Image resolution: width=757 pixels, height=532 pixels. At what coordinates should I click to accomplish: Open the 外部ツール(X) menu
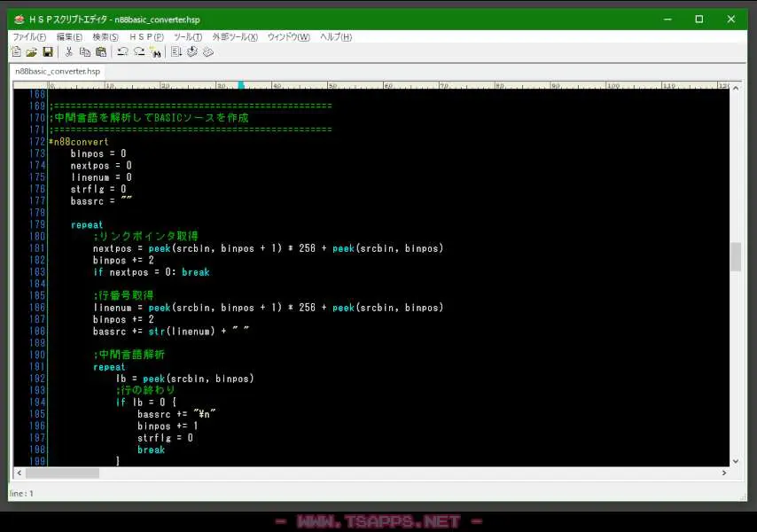pos(235,37)
